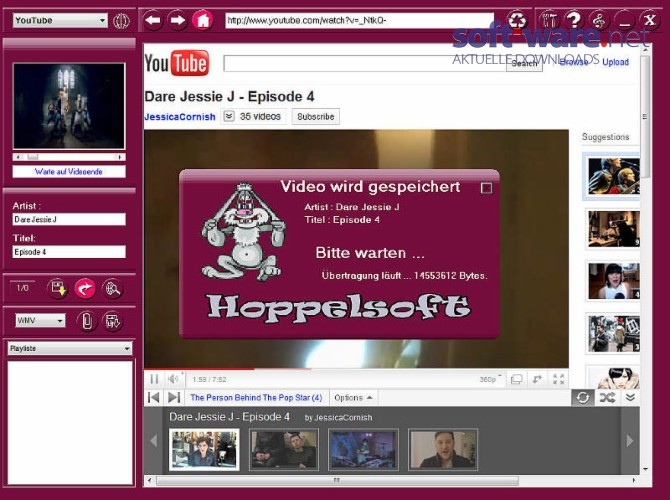The width and height of the screenshot is (670, 500).
Task: Click the save video download disk icon
Action: (57, 288)
